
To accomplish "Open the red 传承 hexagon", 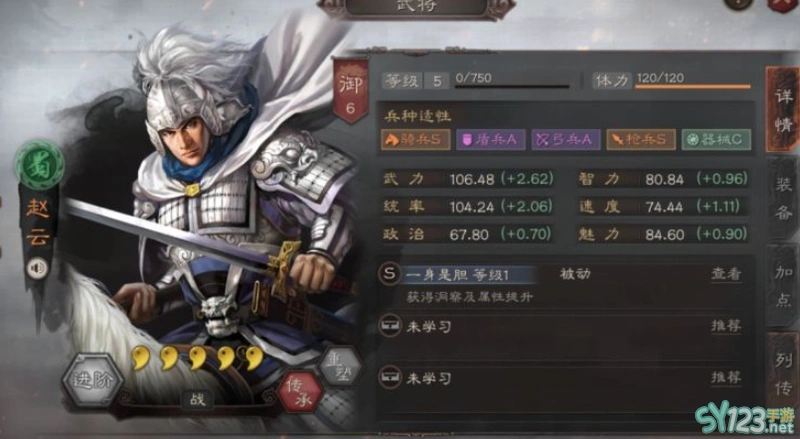I will [300, 392].
